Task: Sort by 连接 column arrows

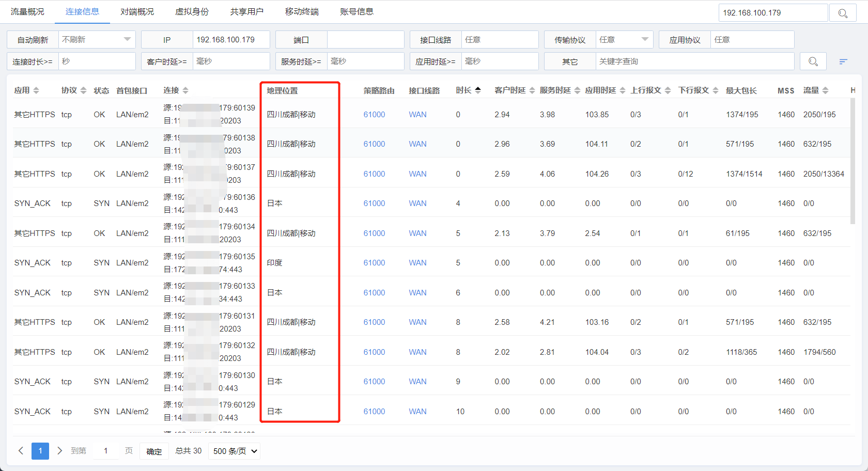Action: (x=185, y=90)
